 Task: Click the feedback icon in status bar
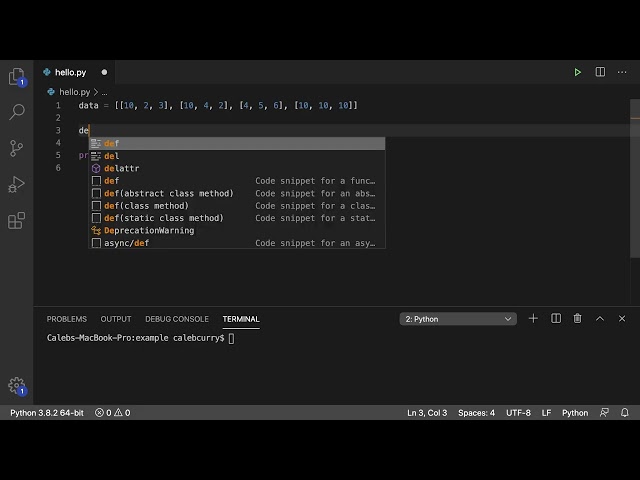coord(604,413)
